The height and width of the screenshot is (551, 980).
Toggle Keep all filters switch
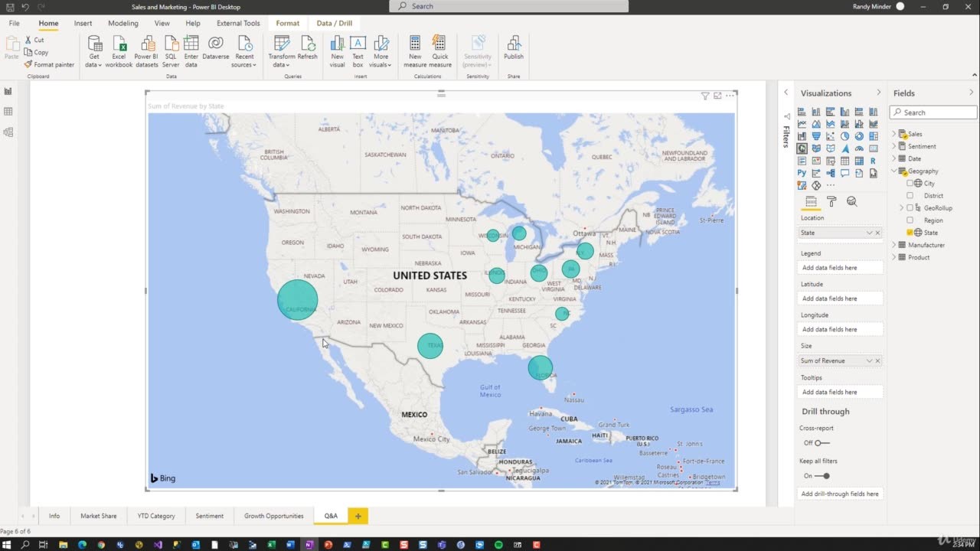tap(822, 476)
